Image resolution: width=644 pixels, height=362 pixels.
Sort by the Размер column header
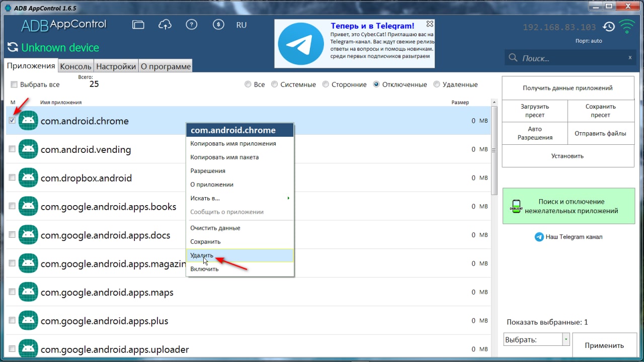pos(460,102)
